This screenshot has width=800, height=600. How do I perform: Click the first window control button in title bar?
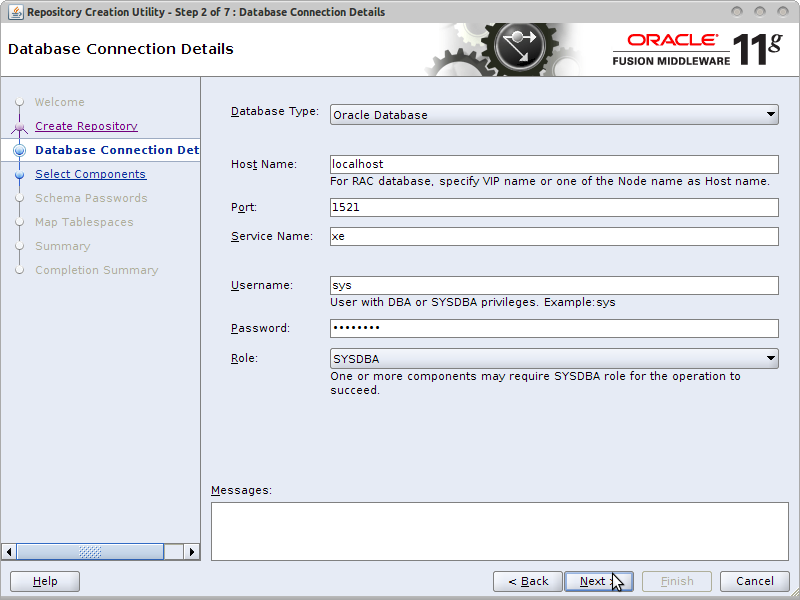click(737, 11)
